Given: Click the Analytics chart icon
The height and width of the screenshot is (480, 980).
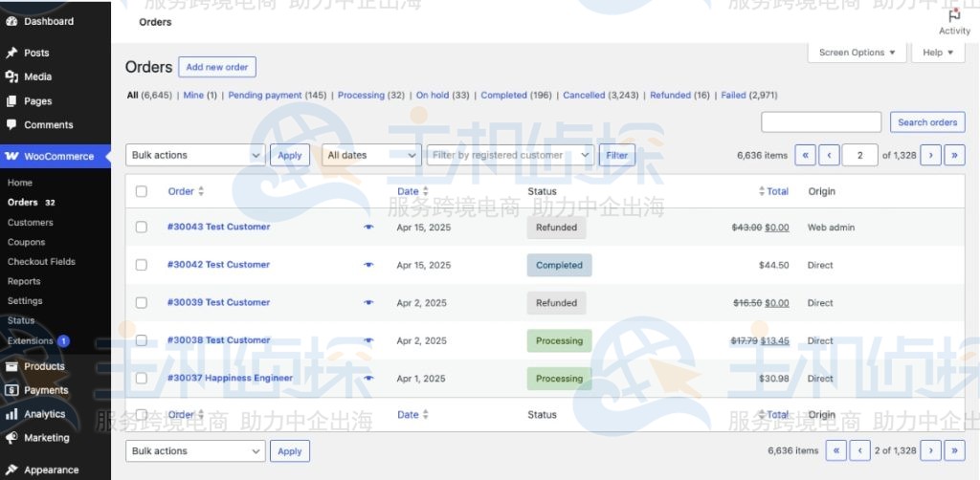Looking at the screenshot, I should coord(11,414).
